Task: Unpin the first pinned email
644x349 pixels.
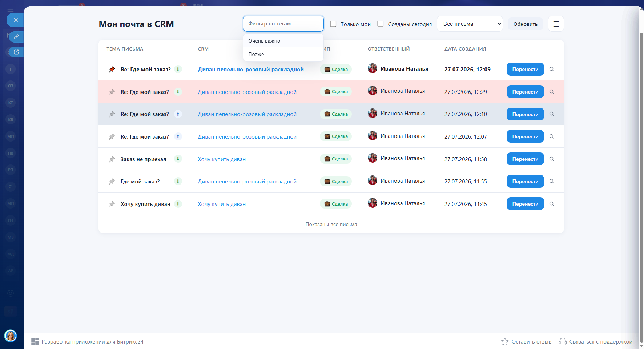Action: click(112, 70)
